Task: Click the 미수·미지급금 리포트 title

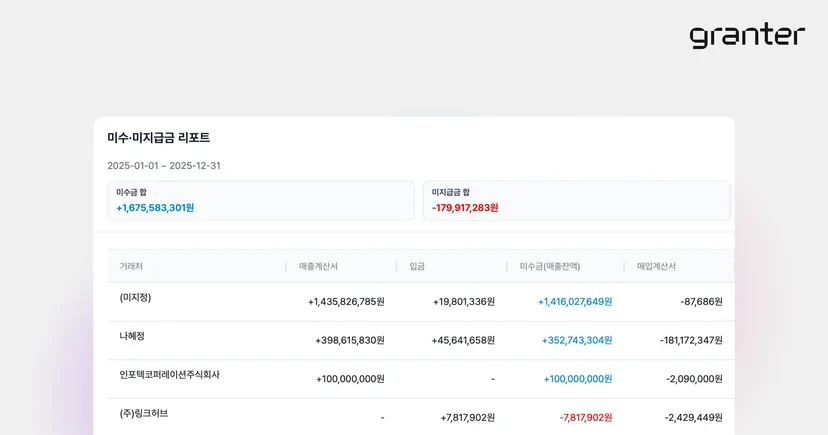Action: tap(158, 138)
